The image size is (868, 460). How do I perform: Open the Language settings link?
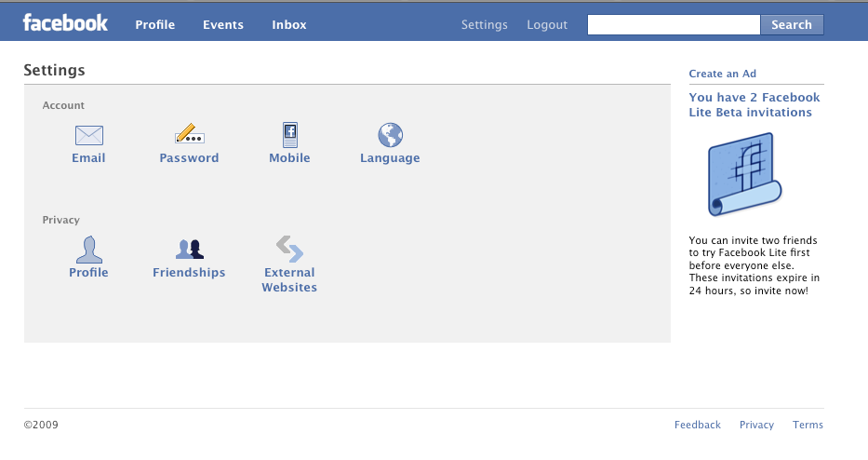tap(390, 158)
